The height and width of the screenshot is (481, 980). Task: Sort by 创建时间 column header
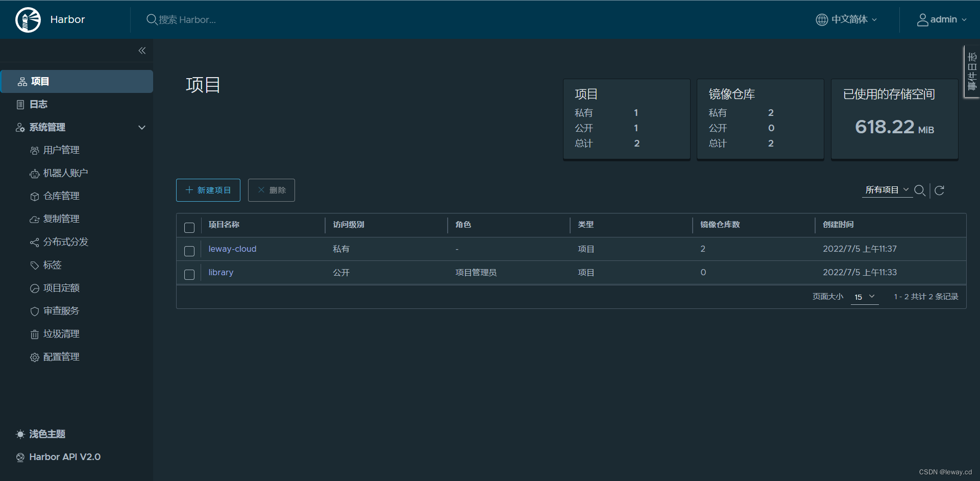click(x=838, y=225)
